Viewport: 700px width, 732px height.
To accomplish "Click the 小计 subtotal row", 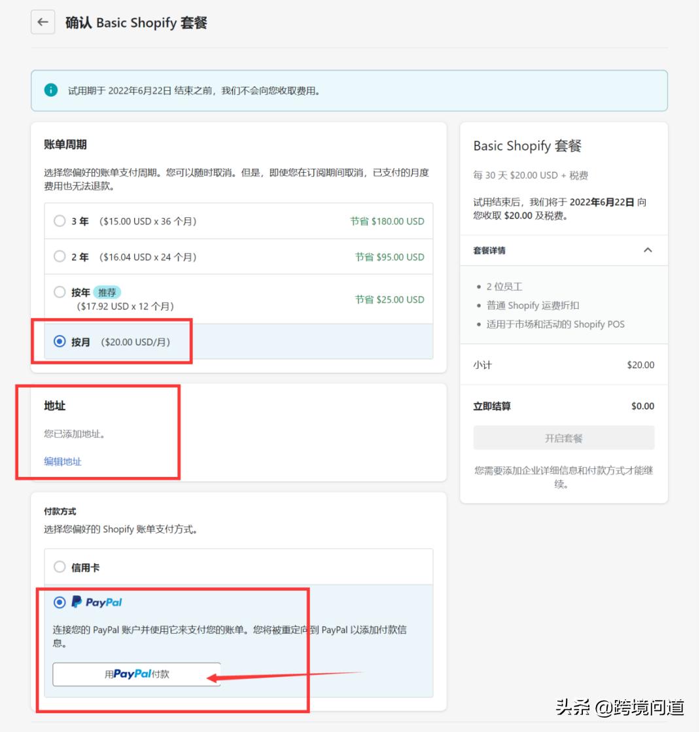I will (563, 365).
